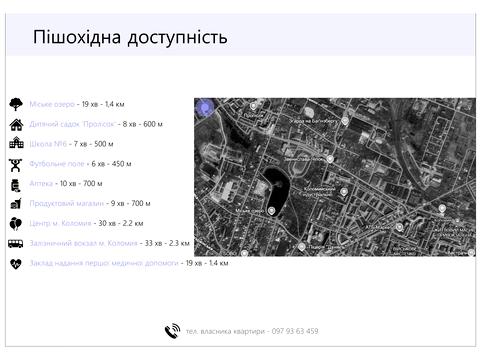Open the Заклад надання першої медичної допомоги link
Image resolution: width=480 pixels, height=360 pixels.
(104, 263)
